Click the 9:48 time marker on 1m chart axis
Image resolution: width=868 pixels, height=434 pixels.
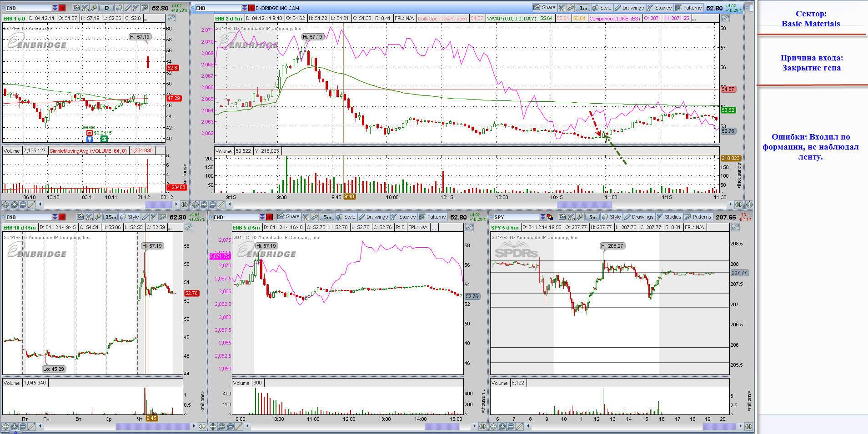click(349, 197)
